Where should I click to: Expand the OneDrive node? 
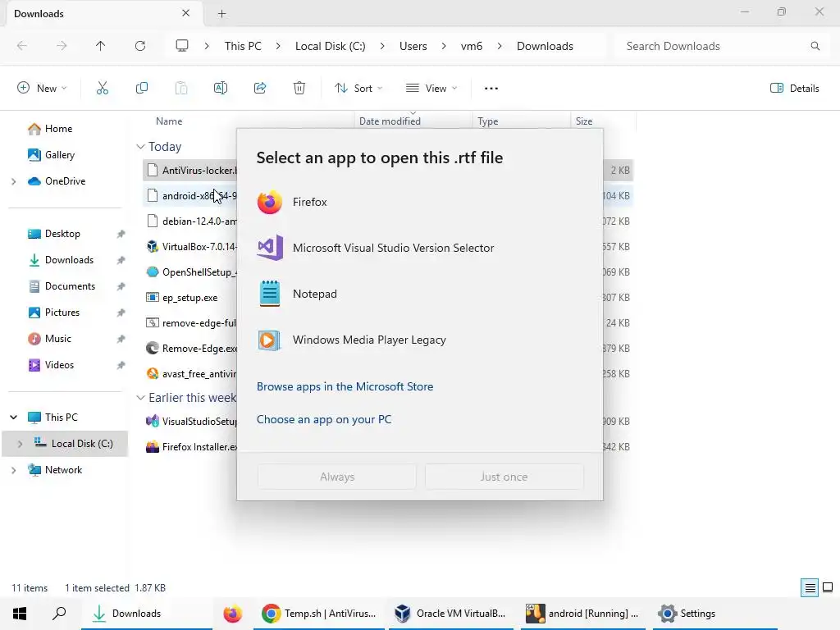point(13,181)
